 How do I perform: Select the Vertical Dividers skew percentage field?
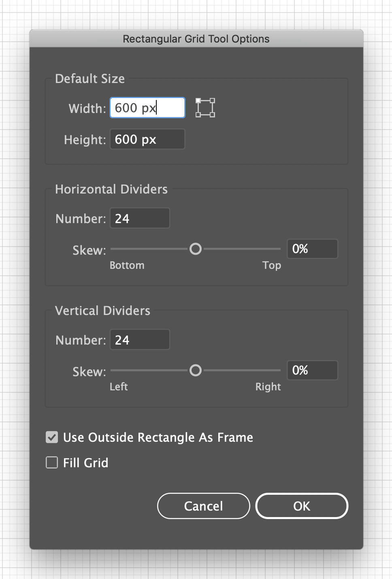point(312,370)
